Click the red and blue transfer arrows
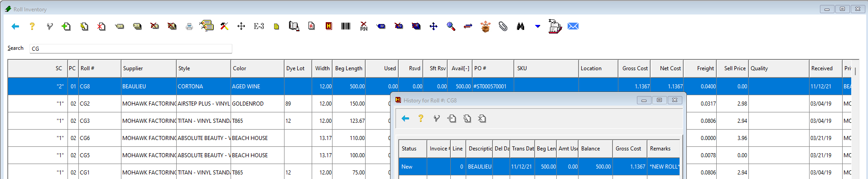868x179 pixels. click(x=468, y=27)
